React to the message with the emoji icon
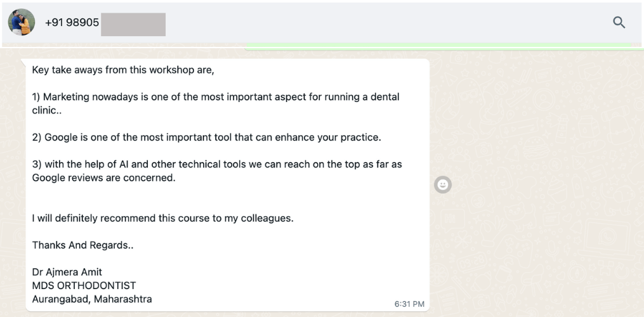The width and height of the screenshot is (644, 317). (443, 184)
